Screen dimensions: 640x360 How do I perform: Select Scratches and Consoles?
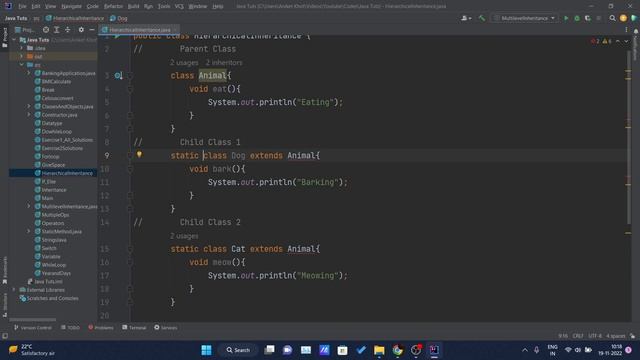point(53,298)
